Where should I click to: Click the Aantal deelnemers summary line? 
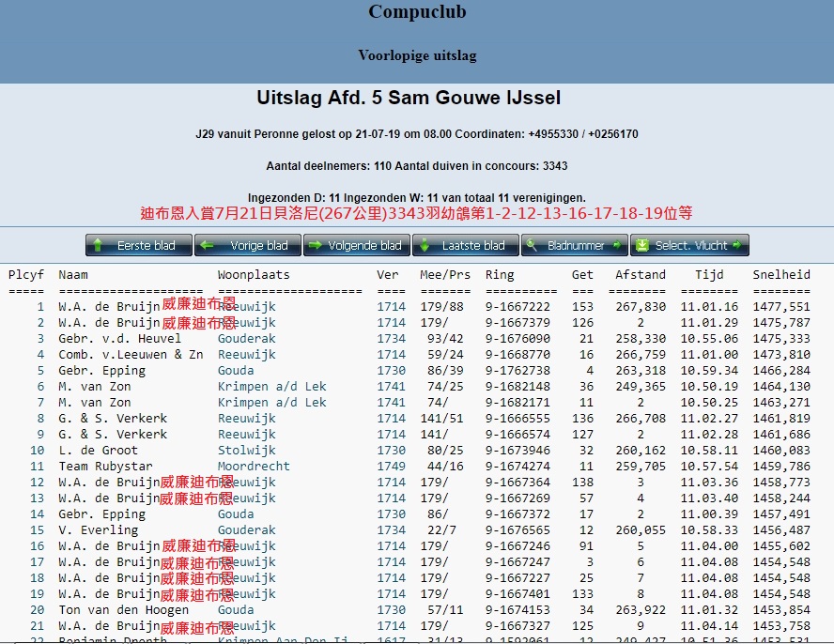417,166
